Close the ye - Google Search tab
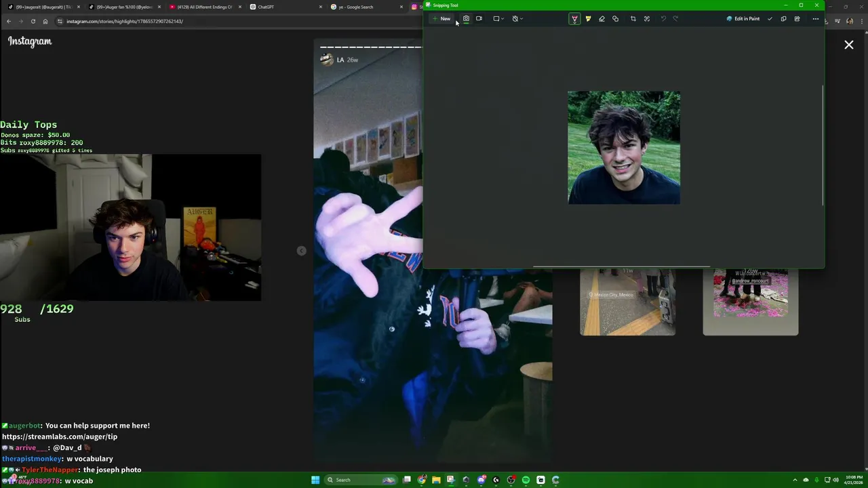 [401, 7]
